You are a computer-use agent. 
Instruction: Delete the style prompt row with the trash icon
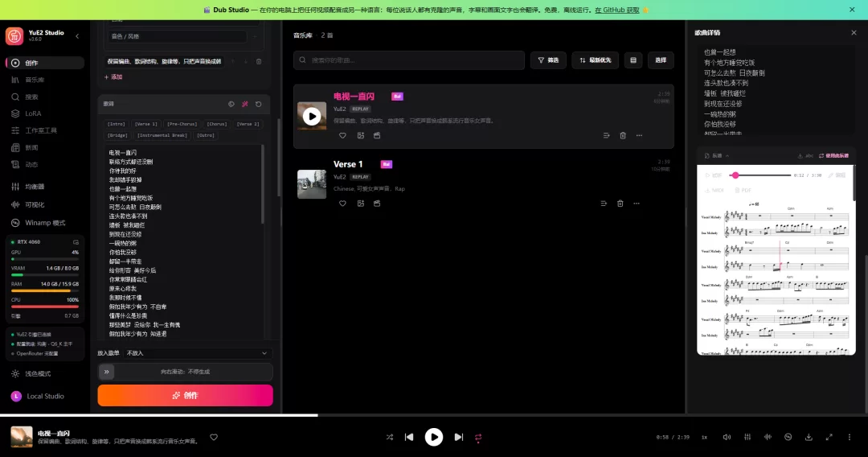click(x=259, y=61)
